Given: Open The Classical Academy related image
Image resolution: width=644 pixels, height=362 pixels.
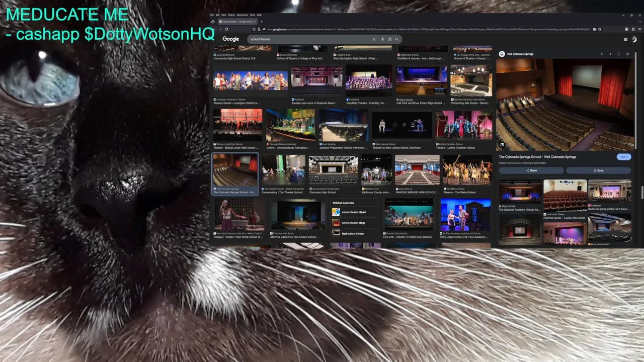Looking at the screenshot, I should (x=520, y=193).
